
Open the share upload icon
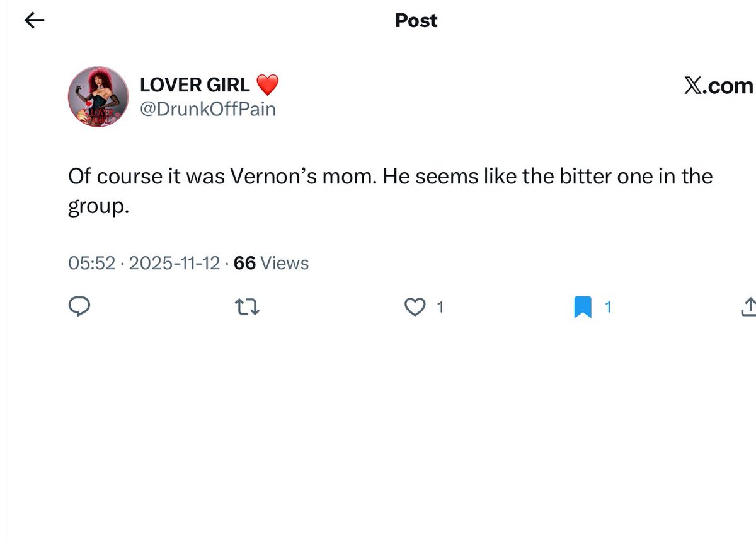748,307
